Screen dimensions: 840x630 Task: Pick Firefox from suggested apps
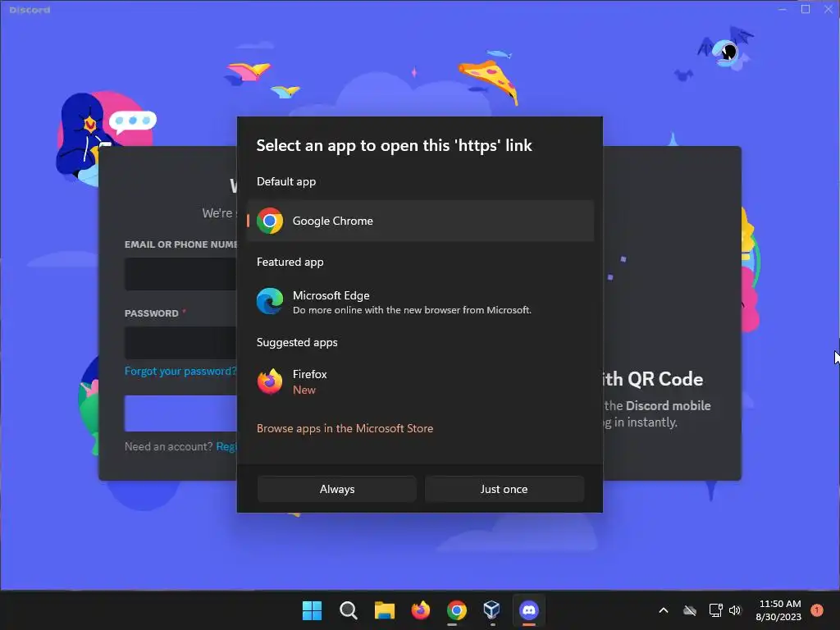point(420,382)
